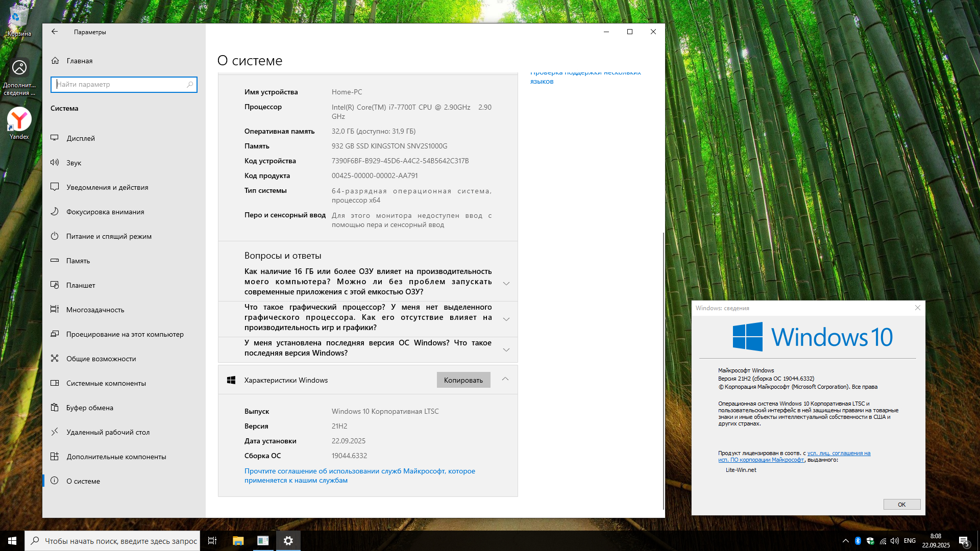Open the Дисплей settings section
The image size is (980, 551).
(x=80, y=138)
